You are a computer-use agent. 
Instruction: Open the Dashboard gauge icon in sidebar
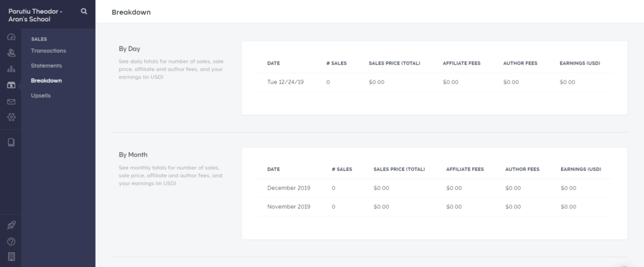(11, 37)
